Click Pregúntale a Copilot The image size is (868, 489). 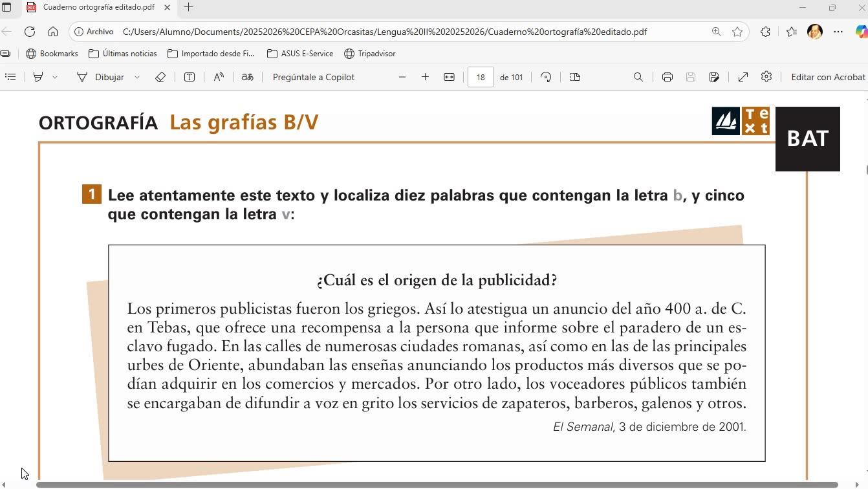point(314,77)
